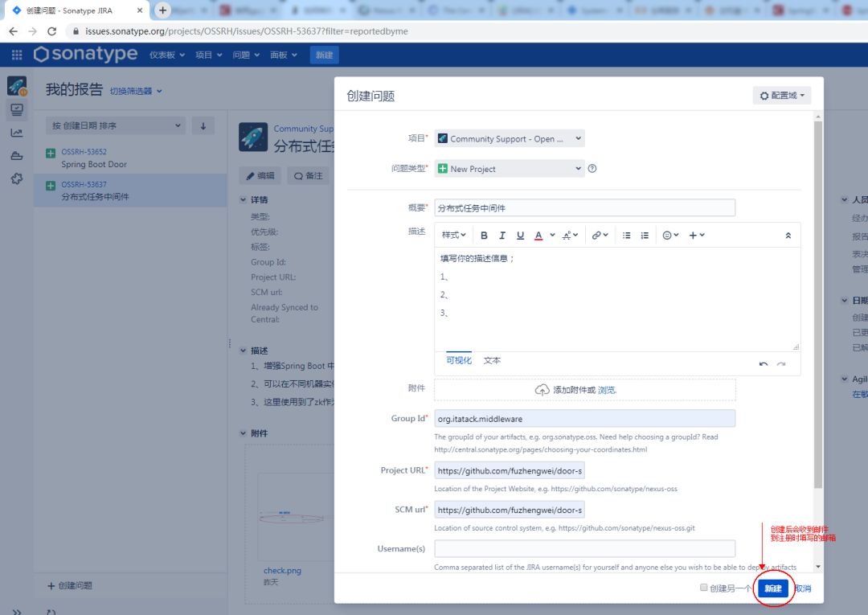
Task: Focus the Username(s) input field
Action: point(584,548)
